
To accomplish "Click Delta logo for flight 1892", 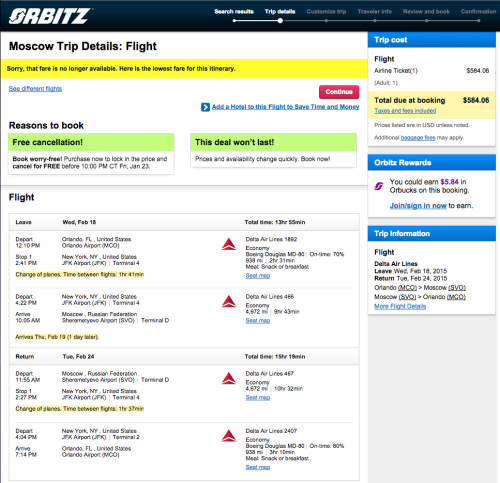I will 229,244.
